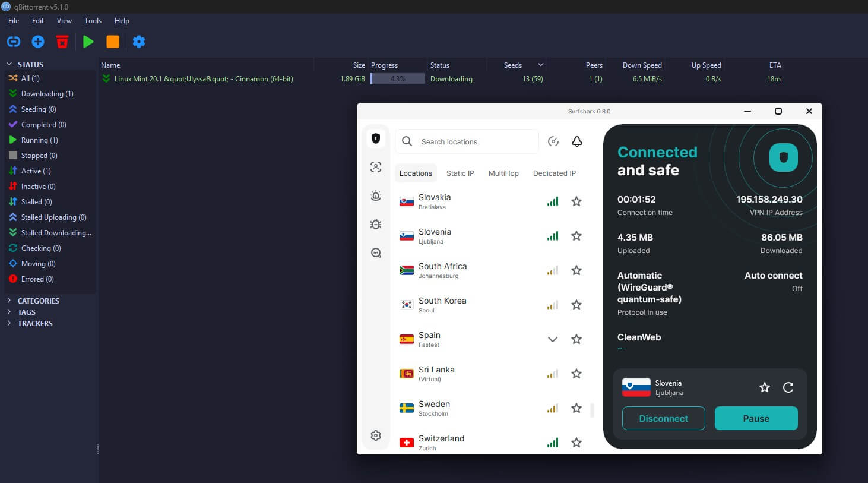Switch to the MultiHop tab

pyautogui.click(x=503, y=173)
